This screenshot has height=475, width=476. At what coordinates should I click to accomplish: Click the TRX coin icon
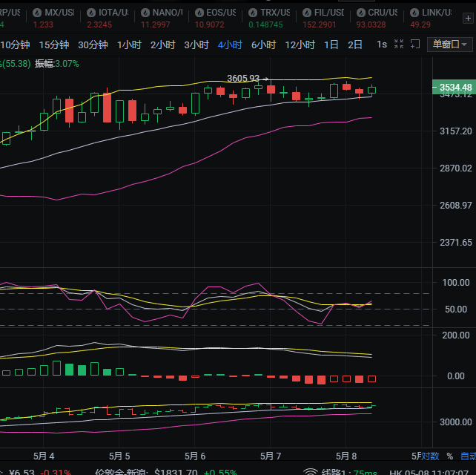click(x=254, y=13)
